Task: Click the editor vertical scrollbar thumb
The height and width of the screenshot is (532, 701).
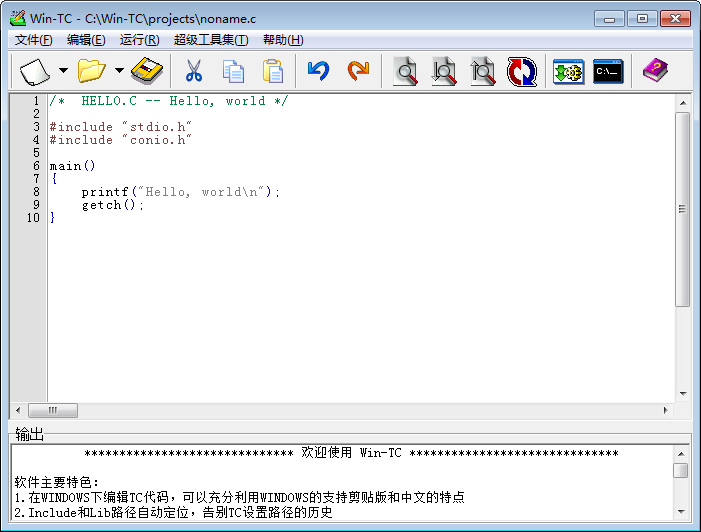Action: click(x=683, y=209)
